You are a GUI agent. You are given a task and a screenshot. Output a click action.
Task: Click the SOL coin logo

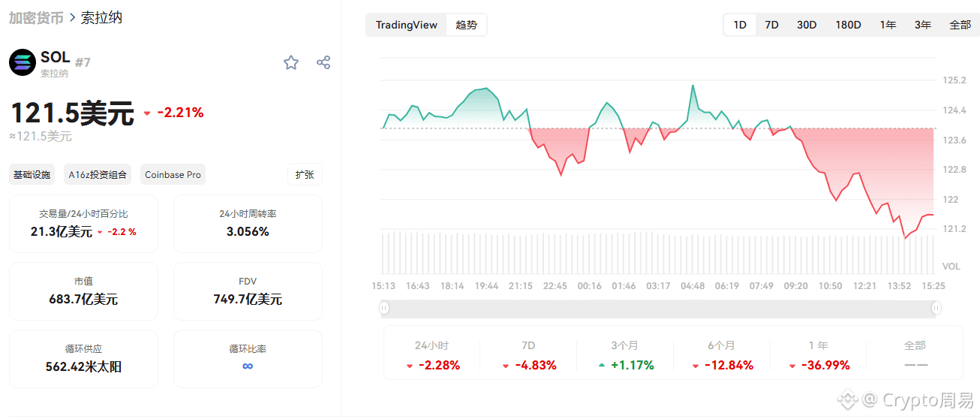click(x=23, y=62)
